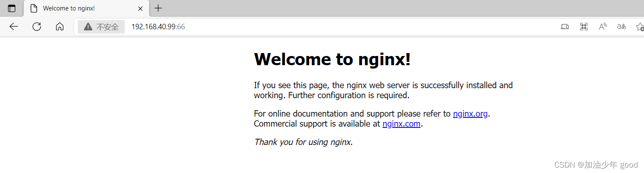Go to the home page
644x173 pixels.
point(60,27)
